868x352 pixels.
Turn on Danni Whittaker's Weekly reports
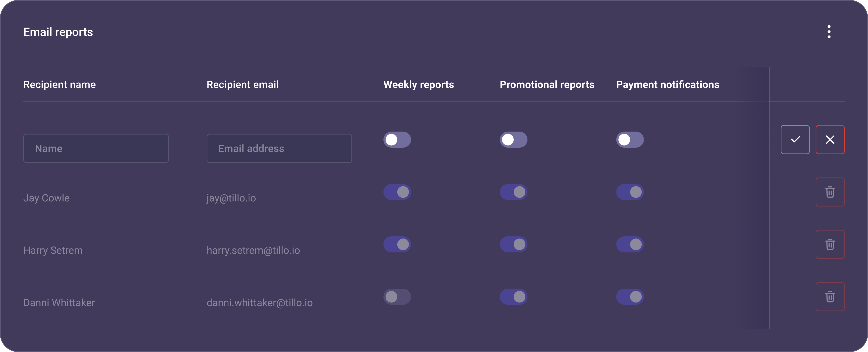[x=397, y=297]
